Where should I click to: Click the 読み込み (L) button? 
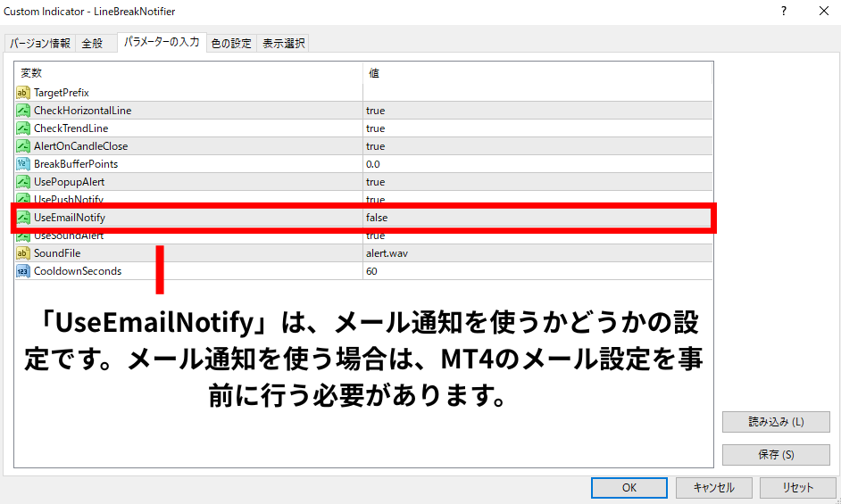tap(775, 422)
